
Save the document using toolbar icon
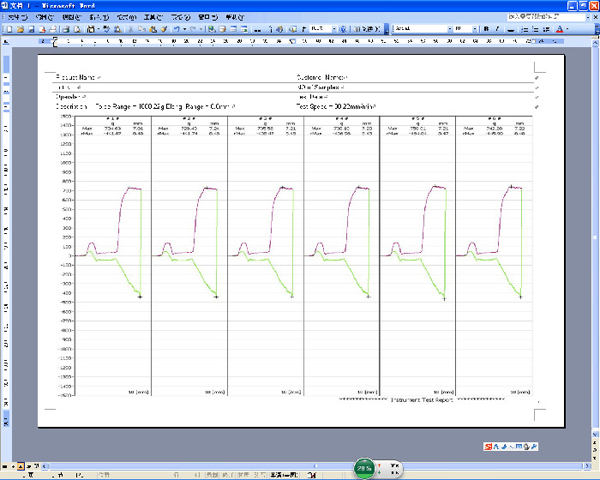pos(30,30)
